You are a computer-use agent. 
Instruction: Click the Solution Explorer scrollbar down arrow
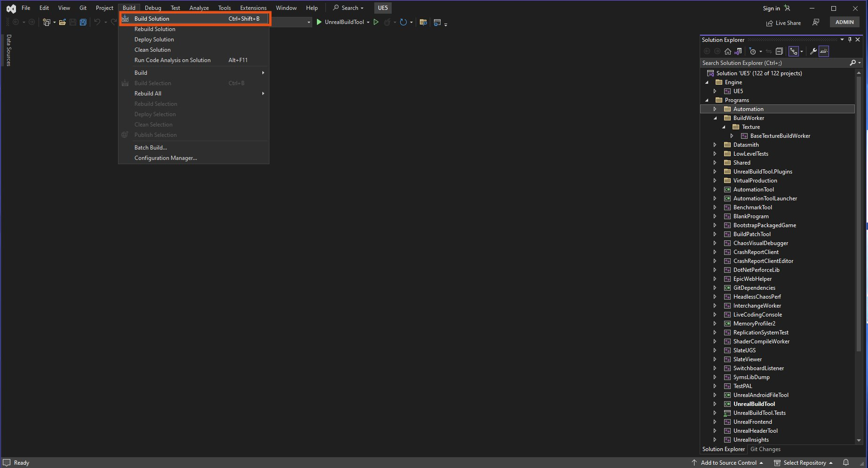[x=859, y=441]
